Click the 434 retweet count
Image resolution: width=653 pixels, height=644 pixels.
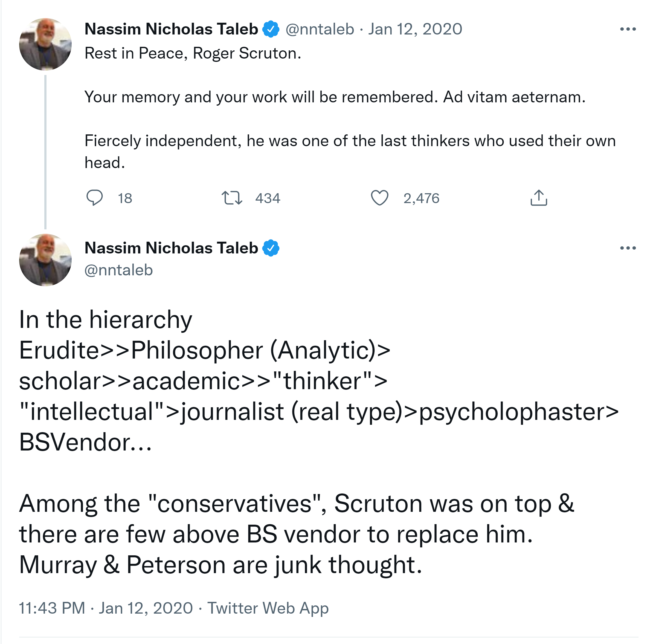pyautogui.click(x=268, y=198)
